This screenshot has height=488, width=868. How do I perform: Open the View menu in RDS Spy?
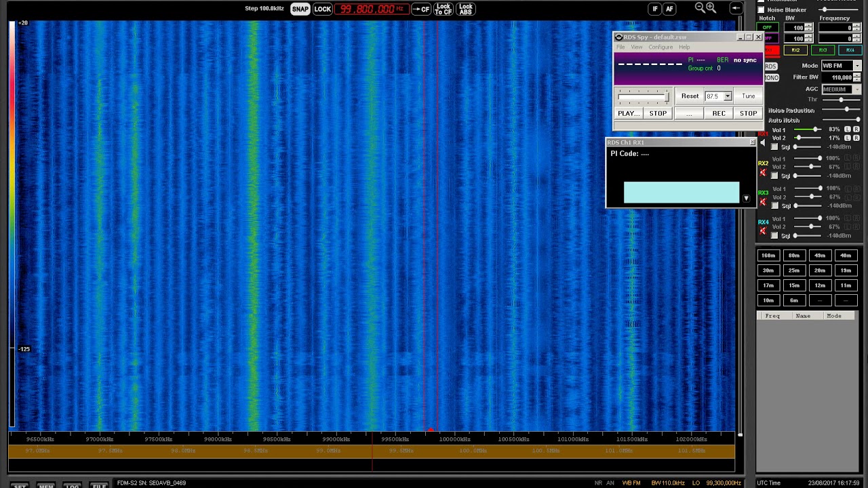[637, 47]
